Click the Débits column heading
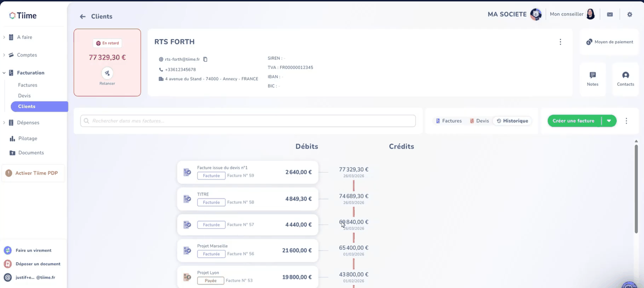 (307, 147)
